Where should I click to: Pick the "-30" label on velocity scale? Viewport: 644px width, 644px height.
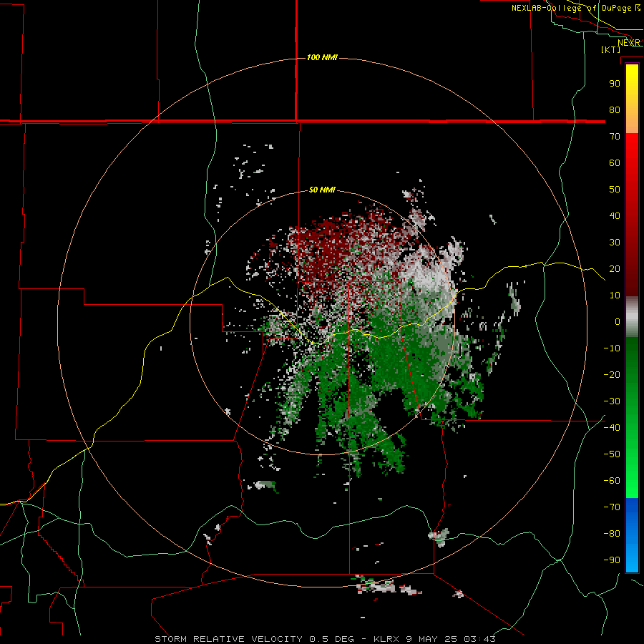click(x=612, y=401)
